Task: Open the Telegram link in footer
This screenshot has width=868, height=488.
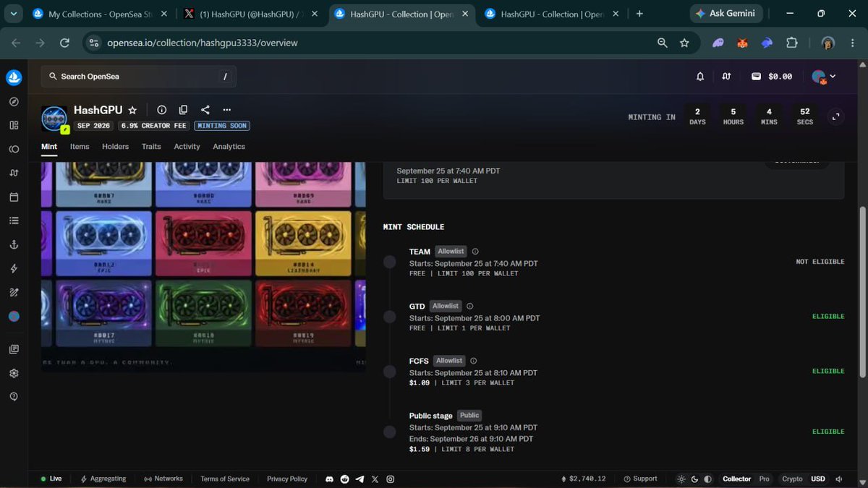Action: 359,479
